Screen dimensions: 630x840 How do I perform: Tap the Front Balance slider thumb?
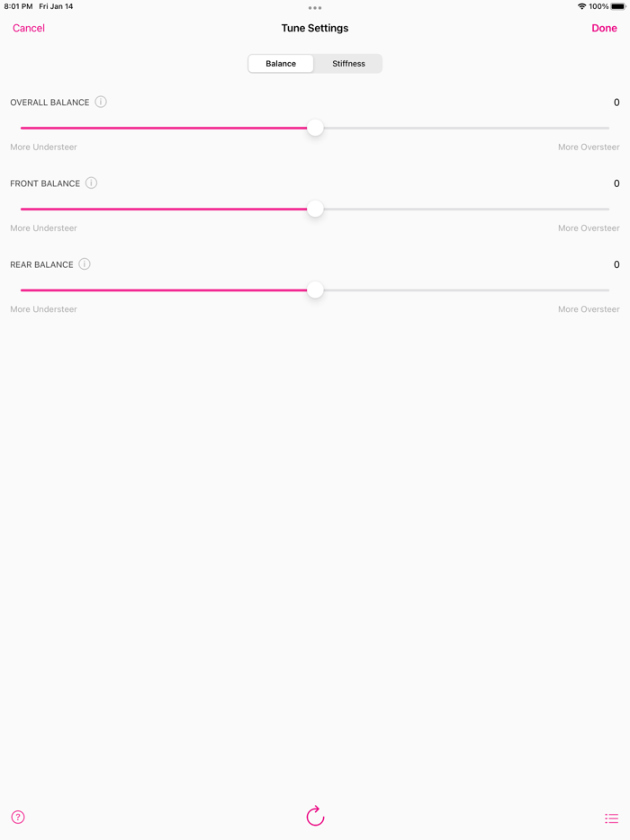click(315, 209)
